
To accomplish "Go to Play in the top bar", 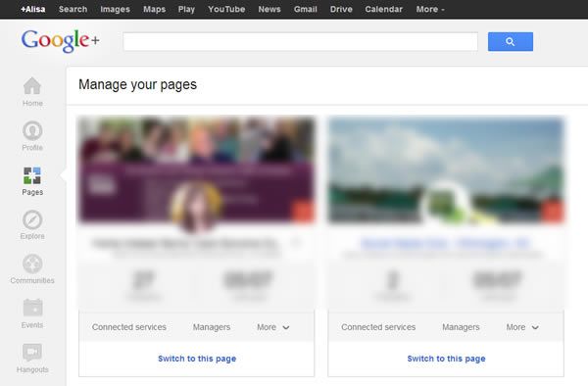I will (x=186, y=10).
